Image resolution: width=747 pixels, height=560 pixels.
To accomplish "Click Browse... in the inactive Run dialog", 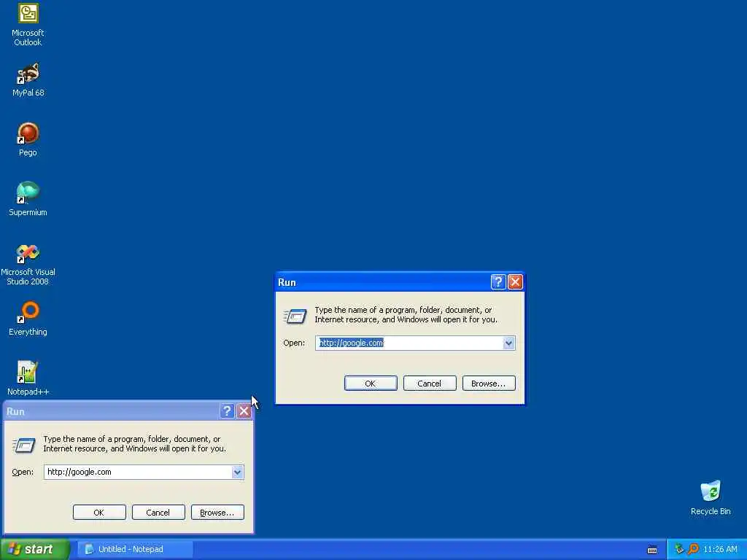I will pyautogui.click(x=217, y=513).
